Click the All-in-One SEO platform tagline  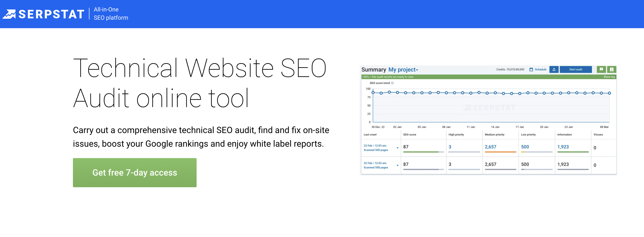[x=111, y=14]
